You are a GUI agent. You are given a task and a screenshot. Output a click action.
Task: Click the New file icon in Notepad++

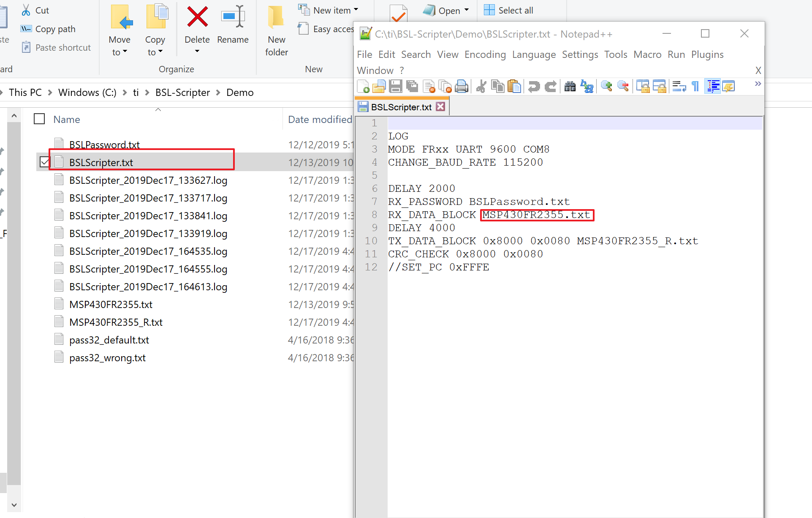coord(363,86)
